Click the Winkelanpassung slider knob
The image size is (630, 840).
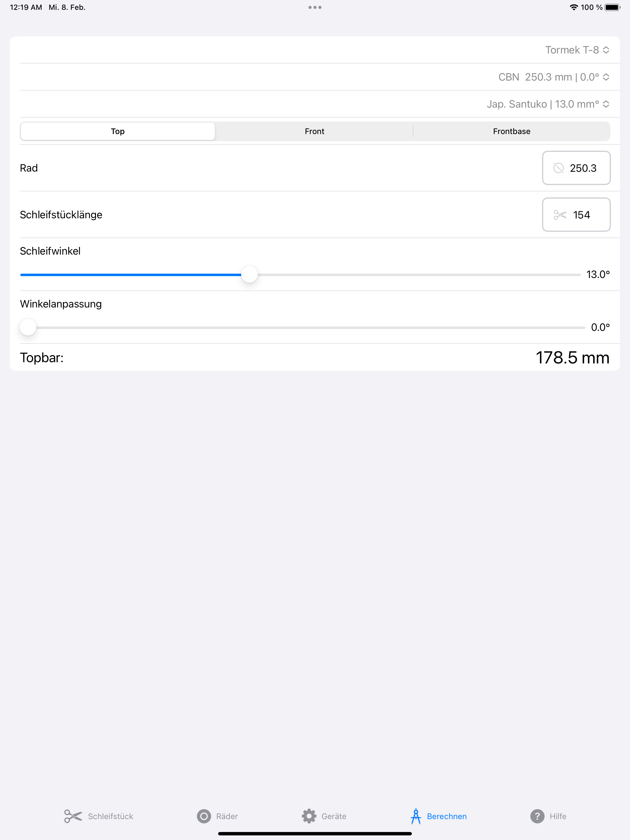[28, 327]
